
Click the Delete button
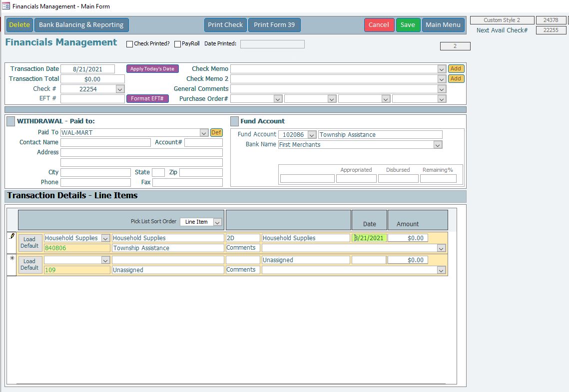click(x=19, y=25)
